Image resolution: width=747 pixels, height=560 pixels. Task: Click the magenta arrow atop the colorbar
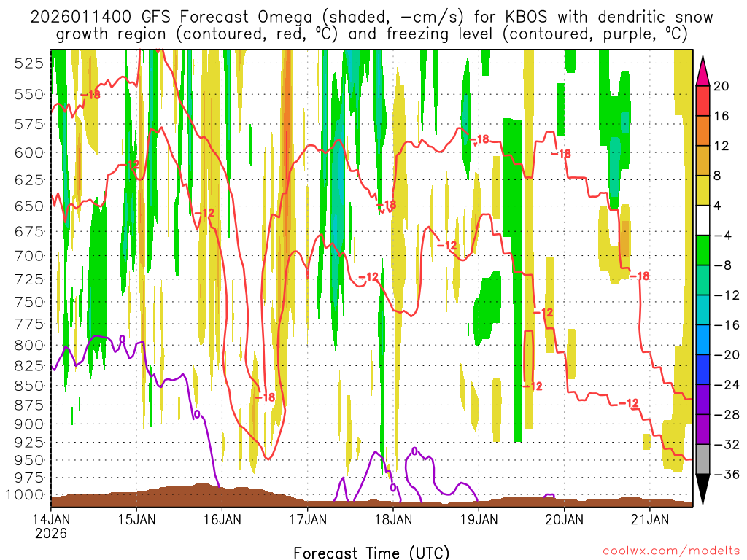pyautogui.click(x=703, y=71)
